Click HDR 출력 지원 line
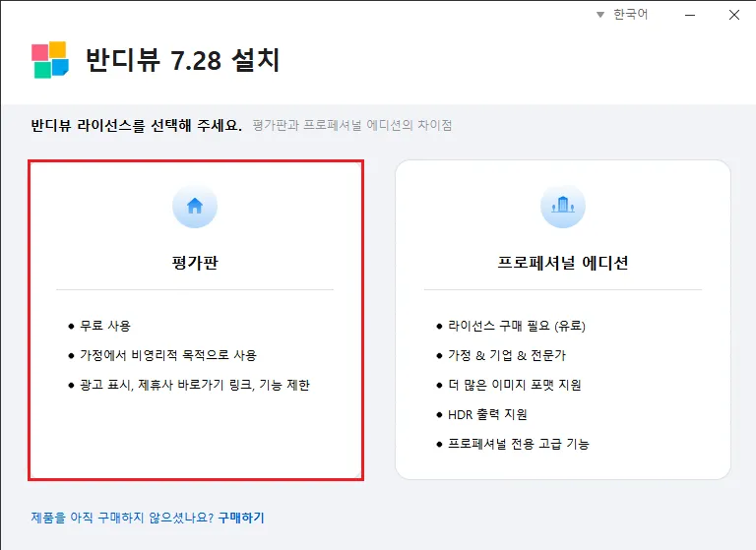 (487, 414)
